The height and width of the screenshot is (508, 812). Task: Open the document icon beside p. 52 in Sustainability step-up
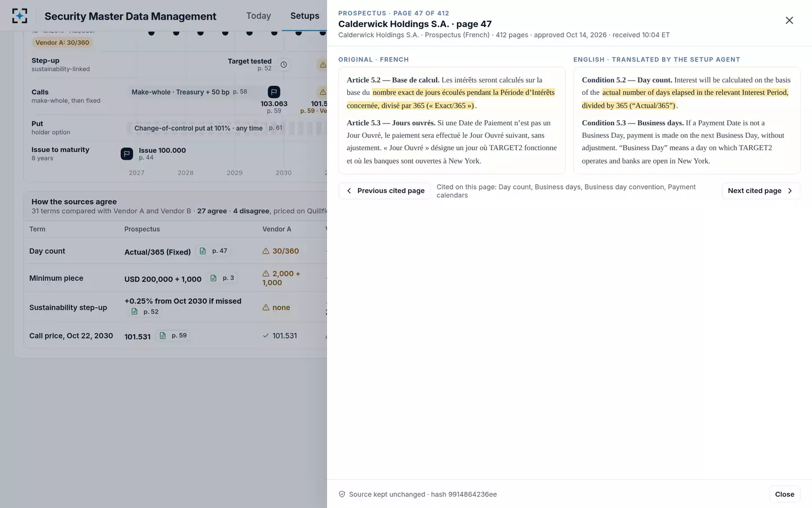[134, 312]
